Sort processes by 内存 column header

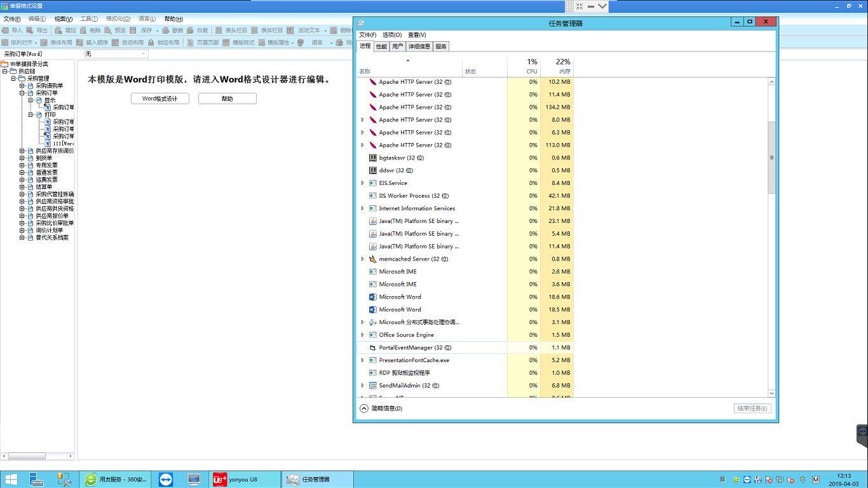(x=557, y=66)
